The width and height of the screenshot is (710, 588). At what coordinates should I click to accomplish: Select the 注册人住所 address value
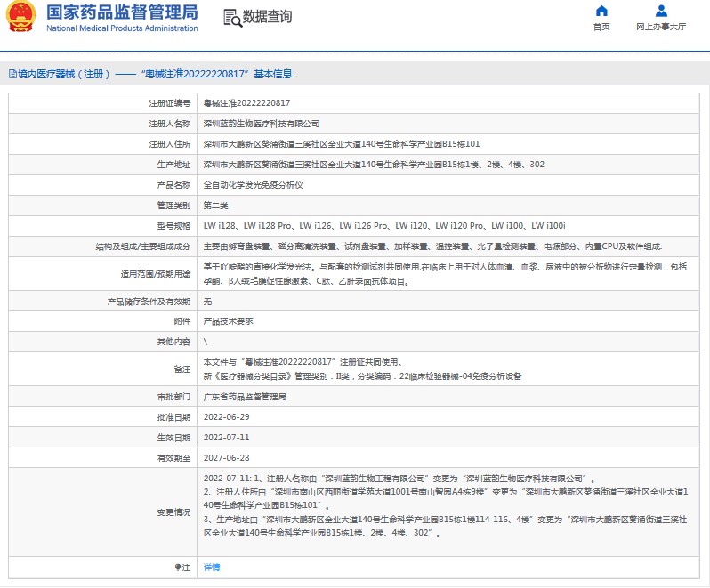[342, 144]
